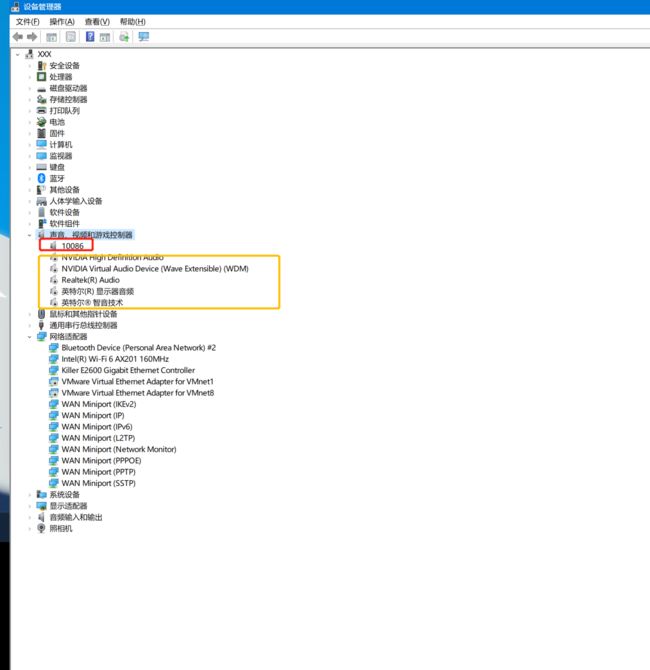Select WAN Miniport (PPTP)
650x670 pixels.
[x=99, y=472]
